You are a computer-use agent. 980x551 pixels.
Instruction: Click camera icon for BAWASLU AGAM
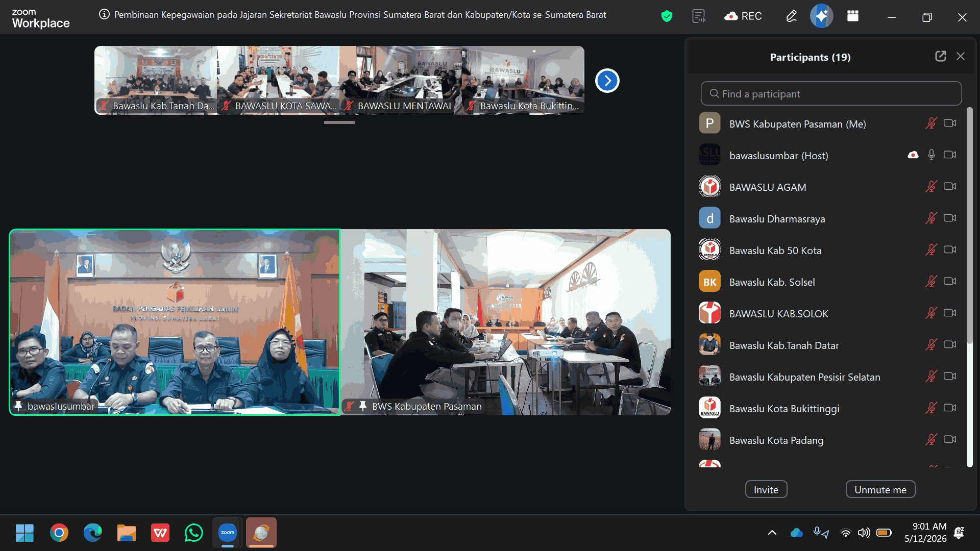(x=950, y=187)
